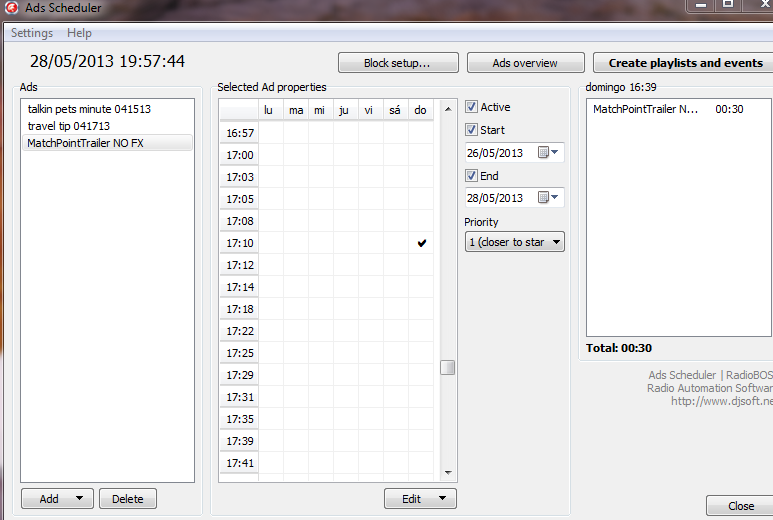Select the 17:12 time row header

coord(239,265)
